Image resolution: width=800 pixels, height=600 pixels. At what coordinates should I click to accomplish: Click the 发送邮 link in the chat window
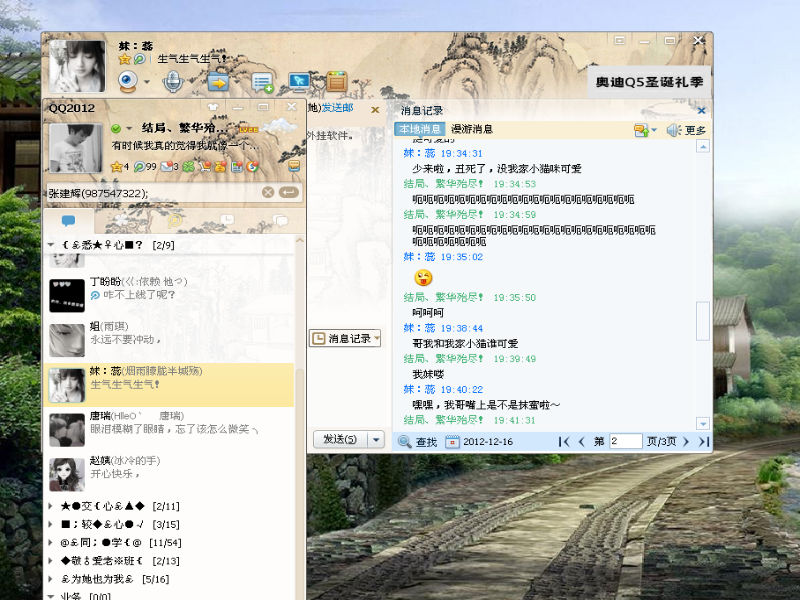[337, 108]
